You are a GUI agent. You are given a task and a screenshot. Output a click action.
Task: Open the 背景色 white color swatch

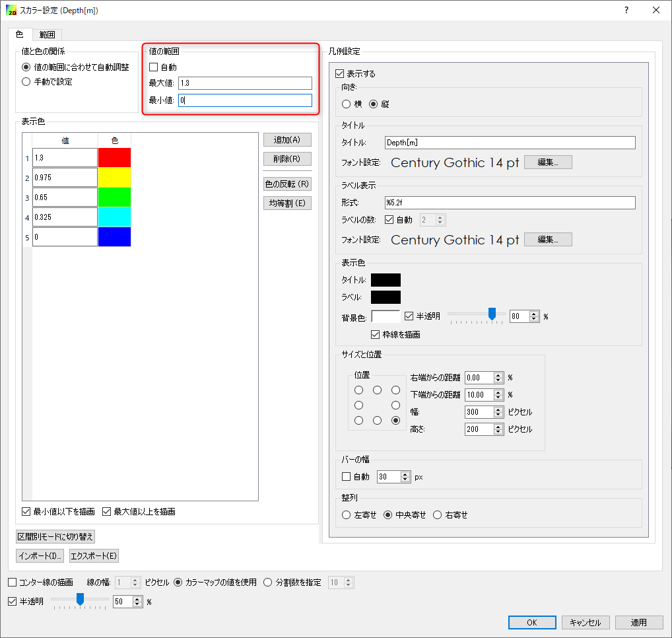click(386, 317)
